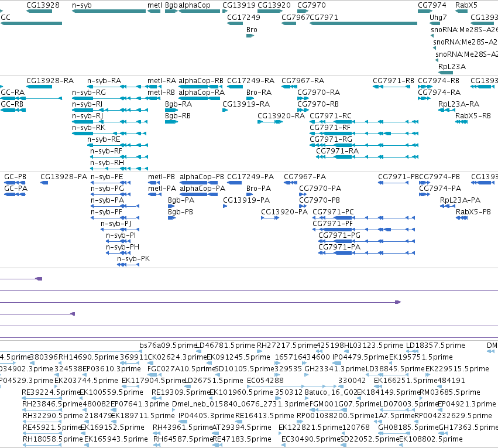This screenshot has width=498, height=448.
Task: Click the alphaCop-RB transcript label
Action: tap(201, 81)
